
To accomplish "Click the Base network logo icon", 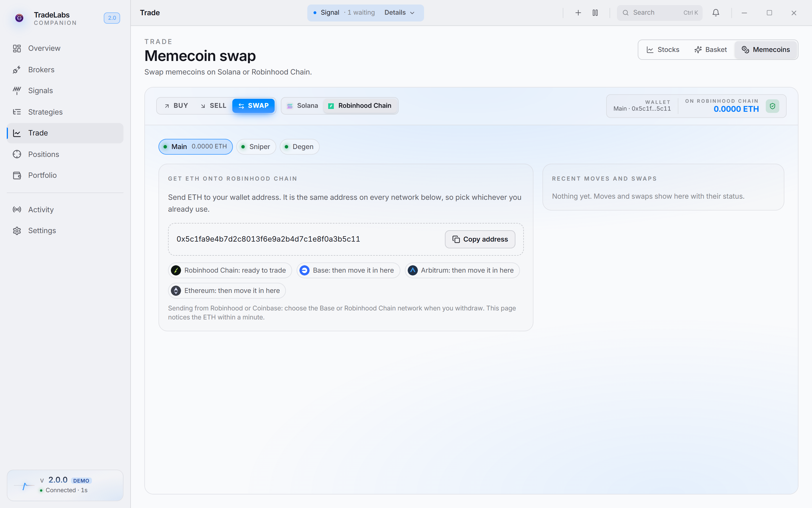I will [304, 270].
